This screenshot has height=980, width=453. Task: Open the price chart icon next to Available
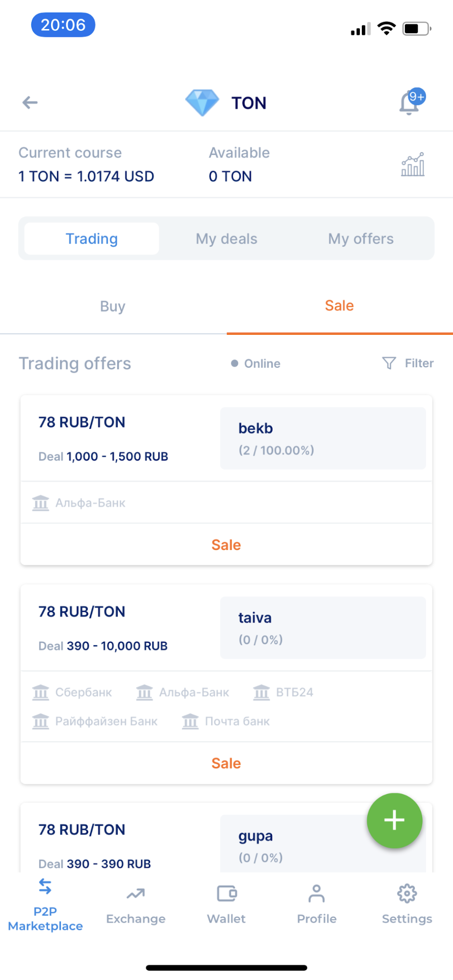(x=412, y=164)
